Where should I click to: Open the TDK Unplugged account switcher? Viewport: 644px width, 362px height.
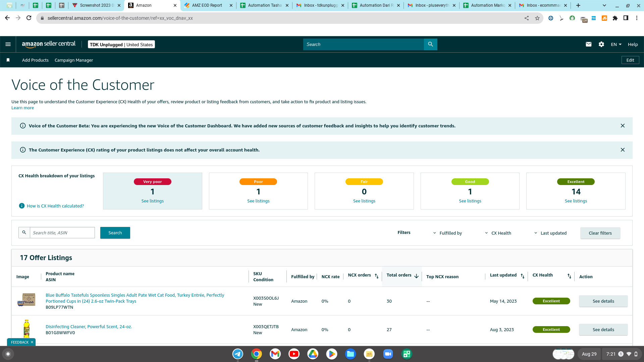click(x=121, y=45)
